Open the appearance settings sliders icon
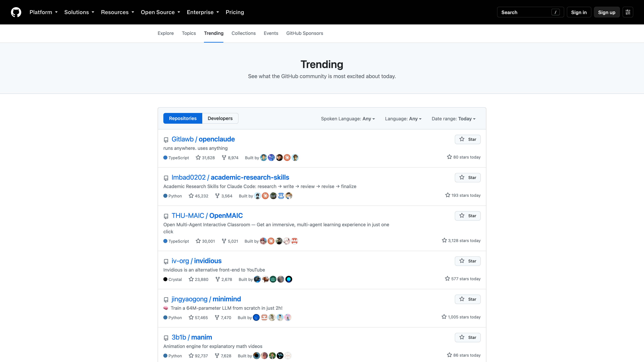Viewport: 644px width, 362px height. point(628,12)
